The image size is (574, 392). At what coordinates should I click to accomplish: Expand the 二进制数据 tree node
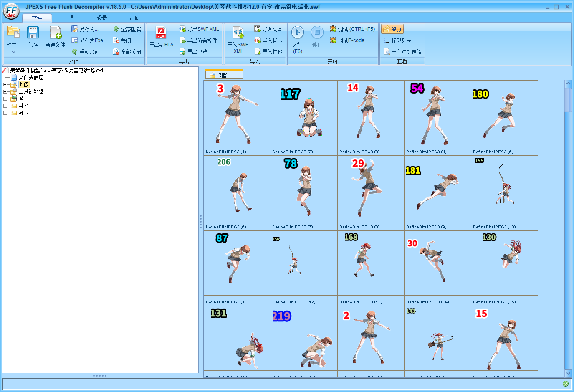tap(5, 92)
